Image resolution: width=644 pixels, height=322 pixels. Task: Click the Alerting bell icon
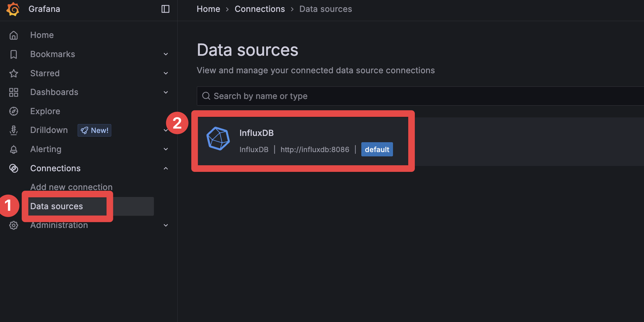[14, 149]
